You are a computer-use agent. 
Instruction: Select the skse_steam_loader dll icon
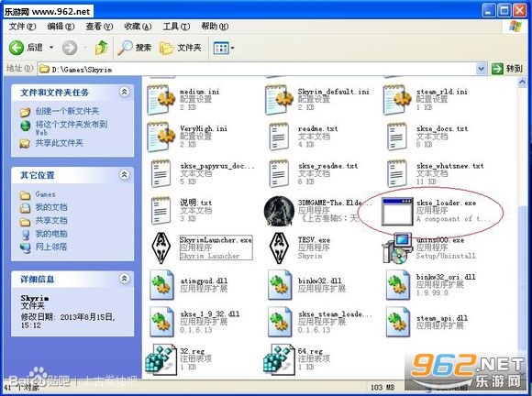click(x=280, y=322)
